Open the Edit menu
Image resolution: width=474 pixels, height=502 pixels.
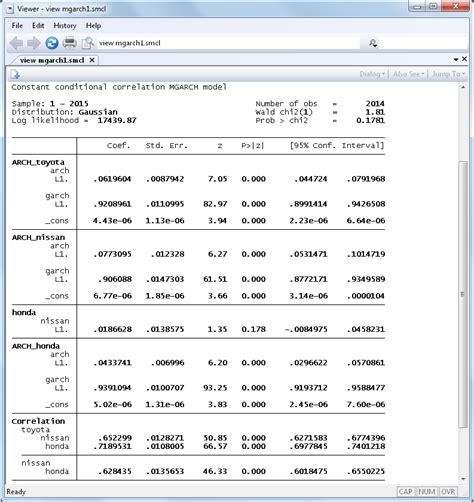click(x=38, y=26)
